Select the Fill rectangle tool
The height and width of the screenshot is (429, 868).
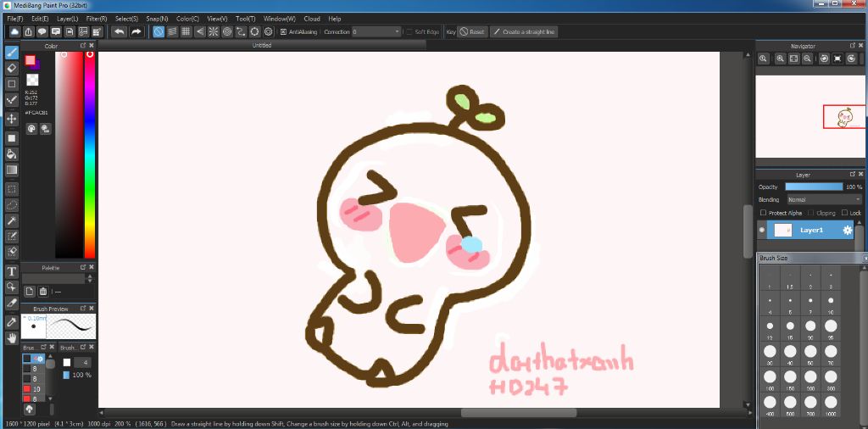coord(12,138)
